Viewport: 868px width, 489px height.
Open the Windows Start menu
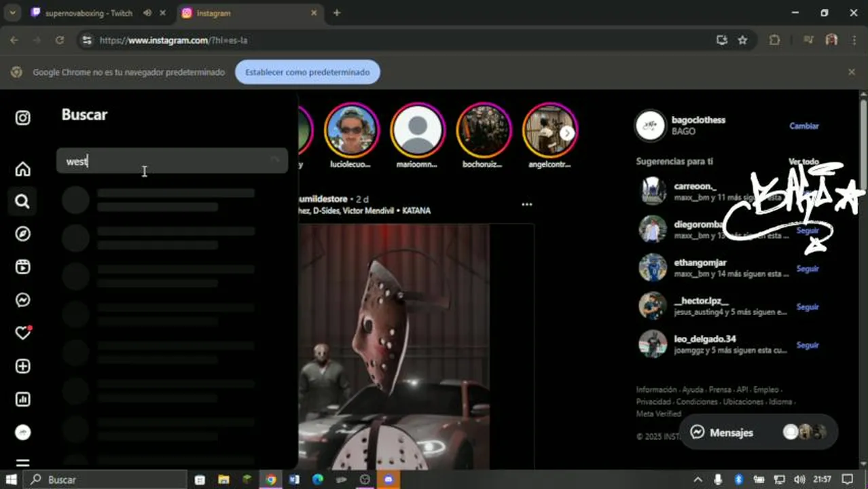tap(12, 479)
